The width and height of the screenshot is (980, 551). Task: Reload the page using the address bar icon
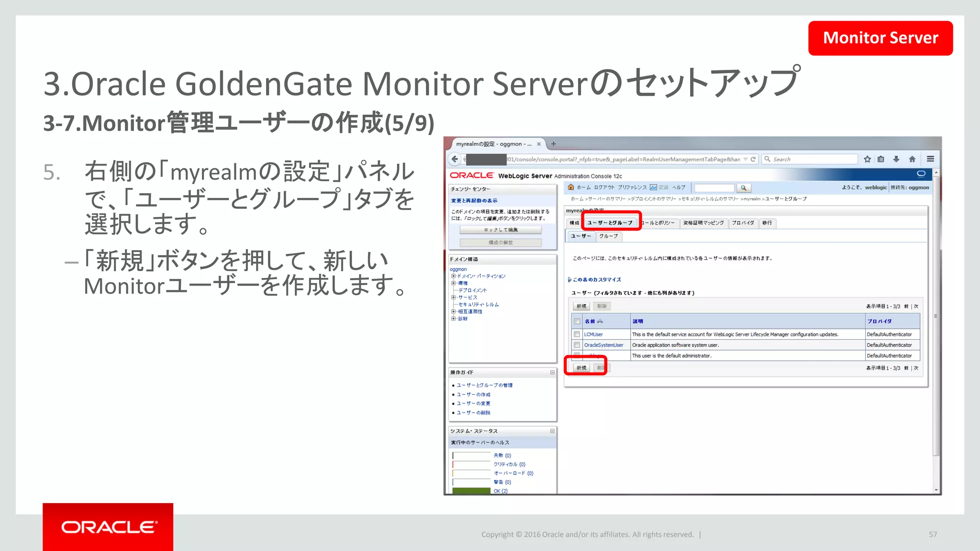click(753, 159)
